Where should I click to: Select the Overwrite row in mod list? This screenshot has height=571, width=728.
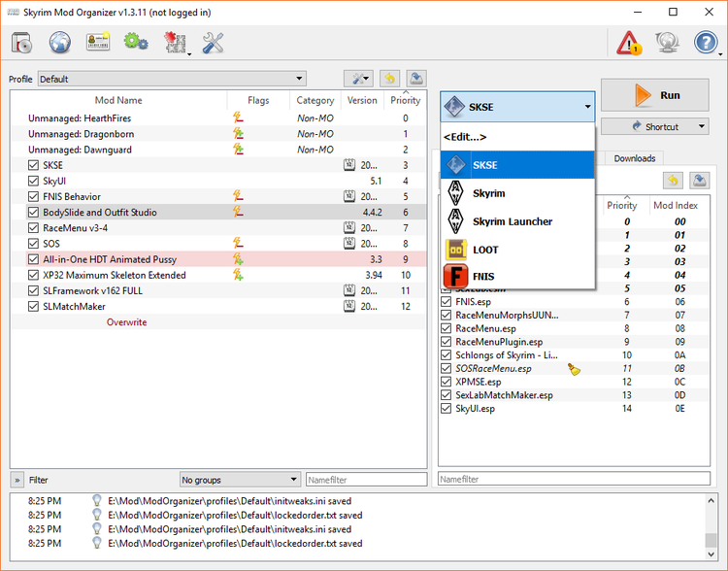point(218,322)
